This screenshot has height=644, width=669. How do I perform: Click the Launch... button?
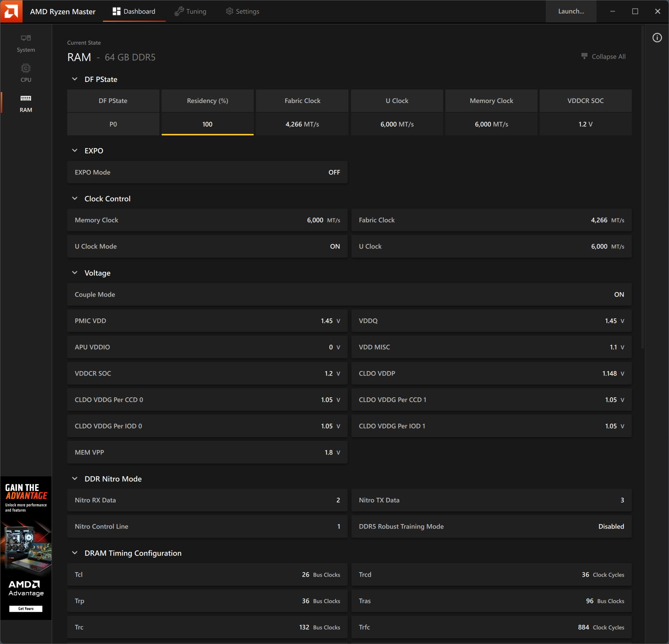tap(571, 11)
